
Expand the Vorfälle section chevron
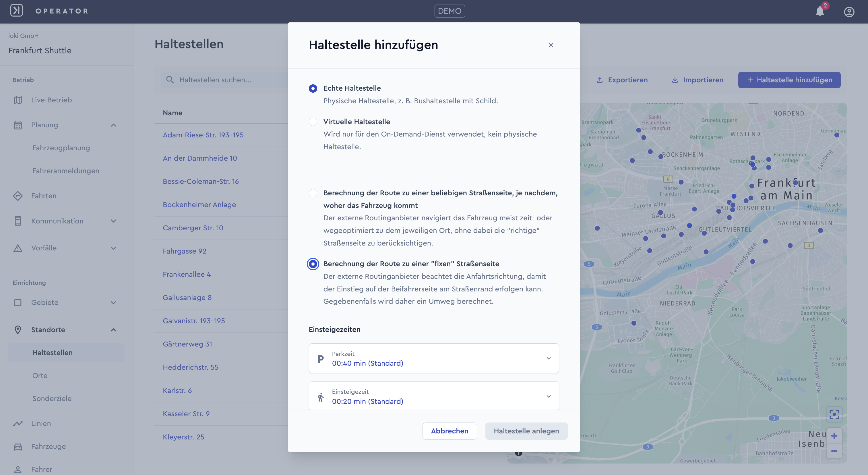click(114, 248)
